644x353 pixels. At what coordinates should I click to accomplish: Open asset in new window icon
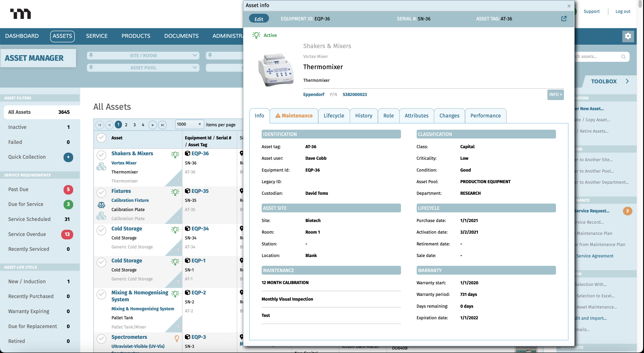coord(564,19)
